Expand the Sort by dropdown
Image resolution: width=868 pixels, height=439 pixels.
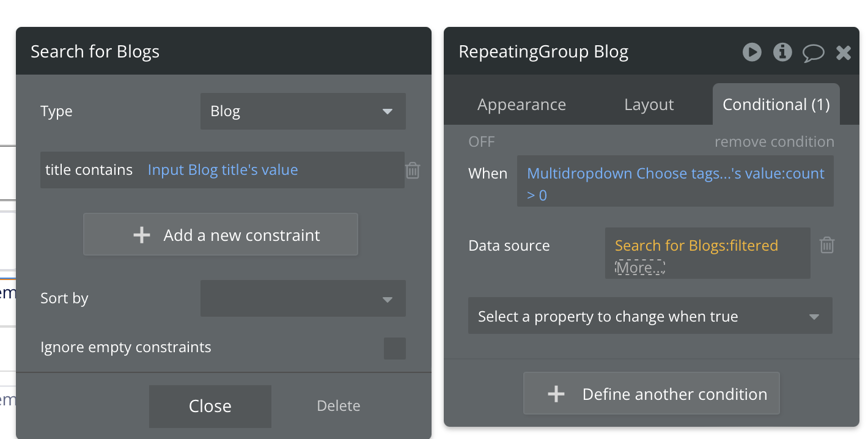[x=303, y=298]
